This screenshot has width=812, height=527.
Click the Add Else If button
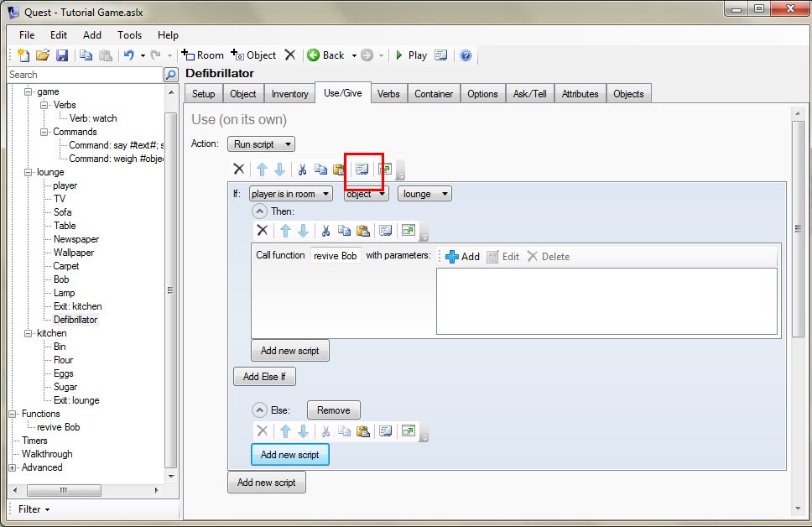(264, 377)
